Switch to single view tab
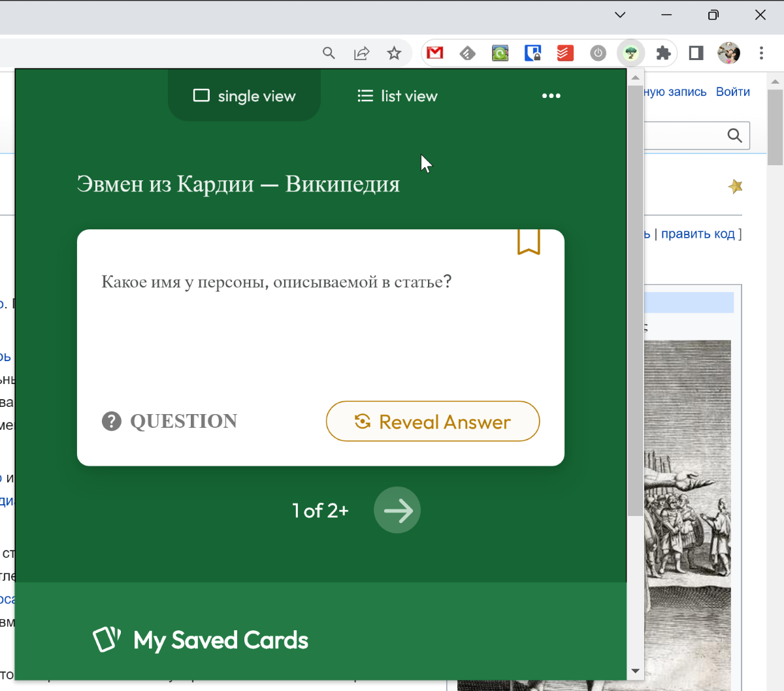This screenshot has width=784, height=691. [x=244, y=96]
